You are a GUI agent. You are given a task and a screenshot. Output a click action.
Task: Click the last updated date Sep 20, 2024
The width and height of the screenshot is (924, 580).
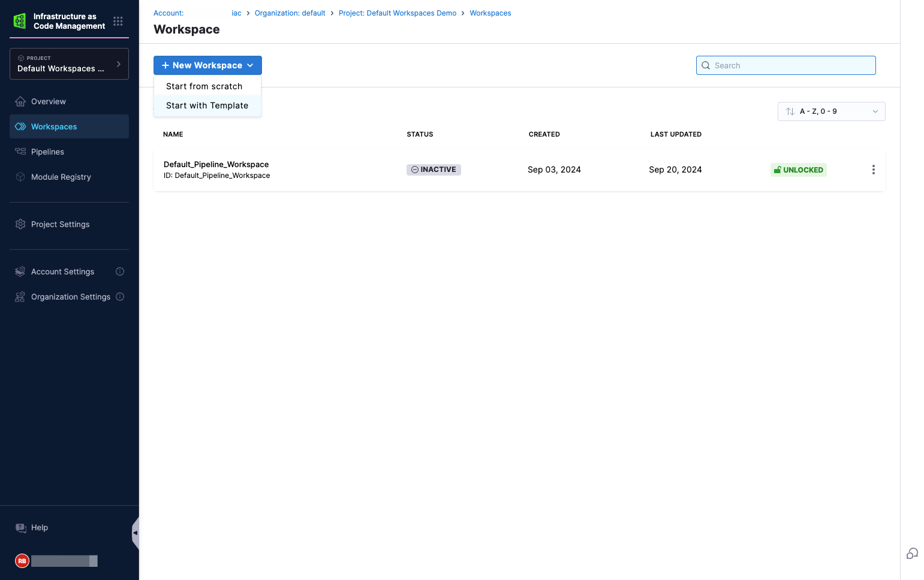coord(675,170)
